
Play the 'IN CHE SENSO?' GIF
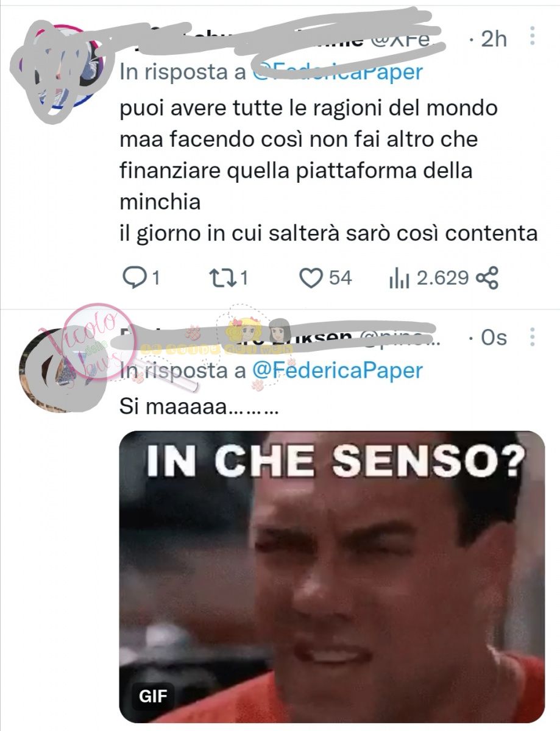331,576
